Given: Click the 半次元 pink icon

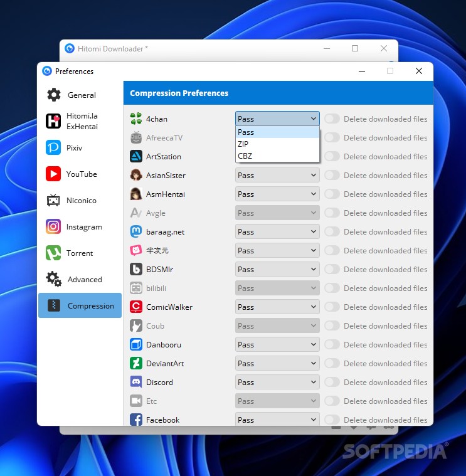Looking at the screenshot, I should pos(135,250).
